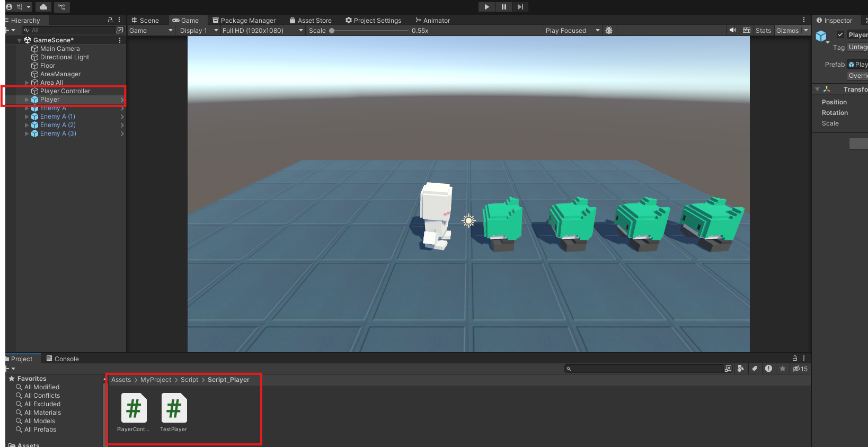Lock the Project panel
The width and height of the screenshot is (868, 447).
(795, 358)
